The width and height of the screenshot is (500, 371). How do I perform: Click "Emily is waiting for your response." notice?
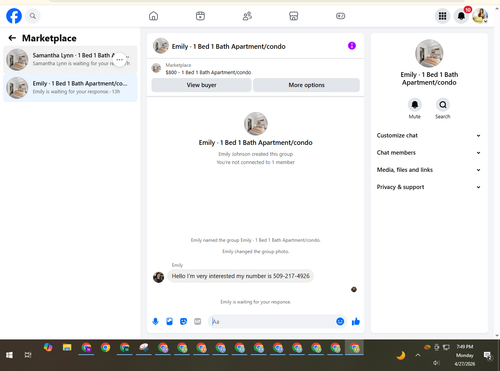click(x=256, y=302)
